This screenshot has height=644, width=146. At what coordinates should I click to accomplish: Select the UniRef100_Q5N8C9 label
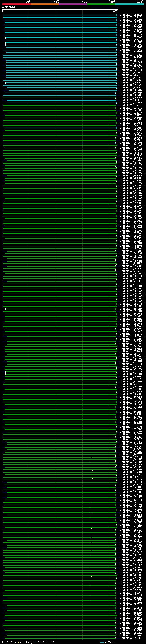131,63
